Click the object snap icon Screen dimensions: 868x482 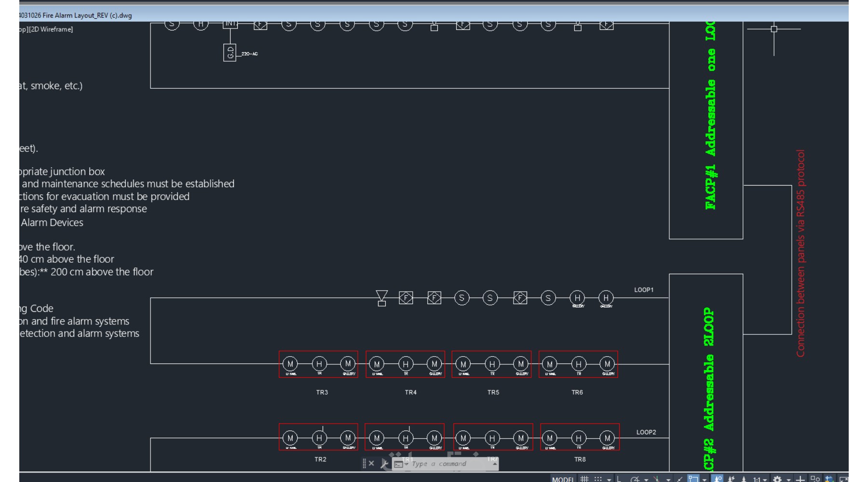[693, 479]
